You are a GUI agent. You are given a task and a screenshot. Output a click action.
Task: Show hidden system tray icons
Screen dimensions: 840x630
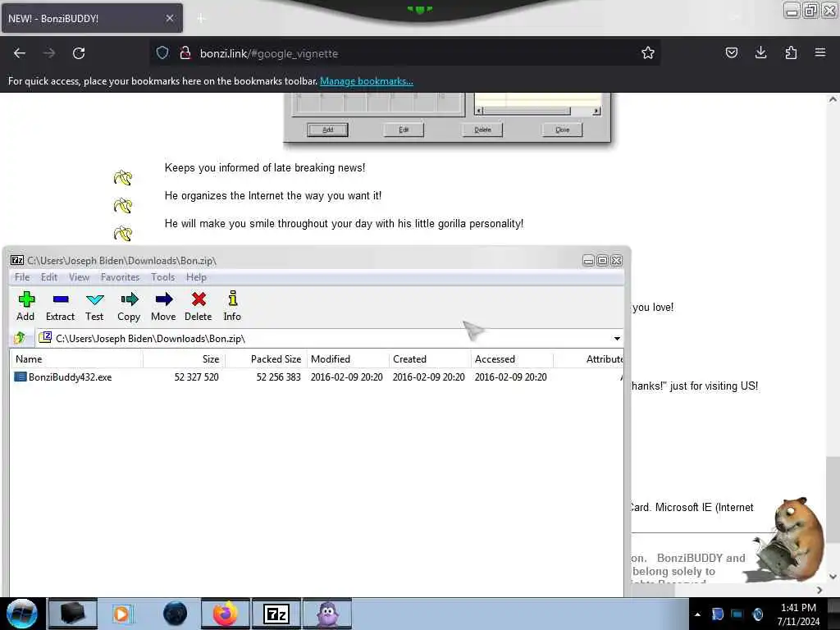(697, 614)
